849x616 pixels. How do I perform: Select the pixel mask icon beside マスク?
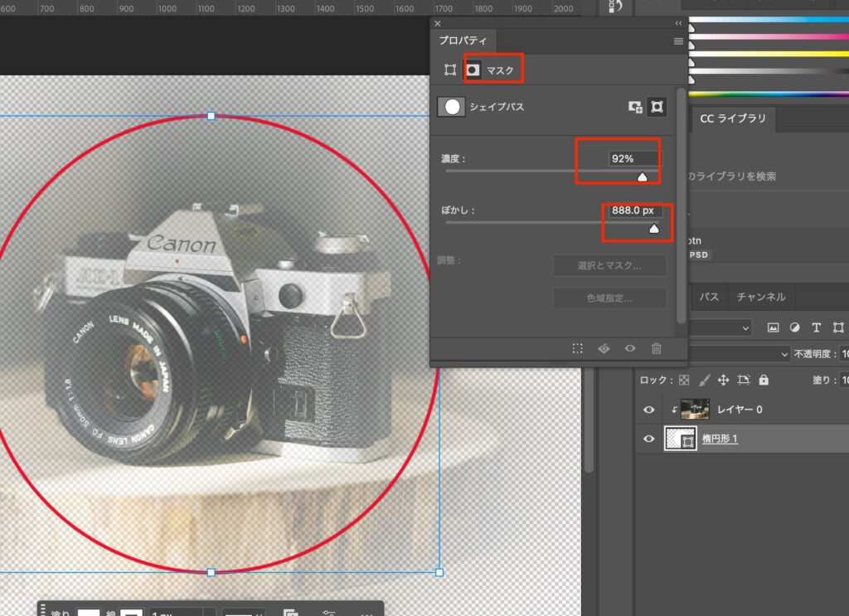473,70
